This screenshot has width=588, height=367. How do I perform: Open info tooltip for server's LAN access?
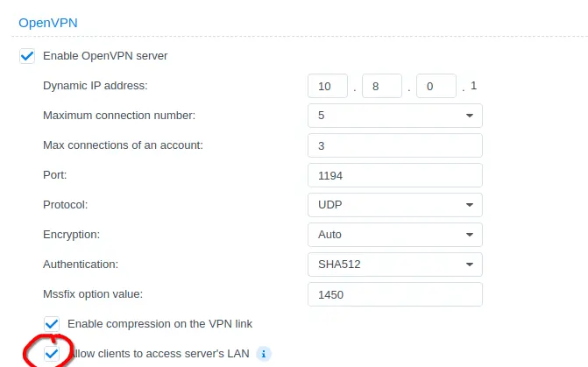tap(264, 354)
